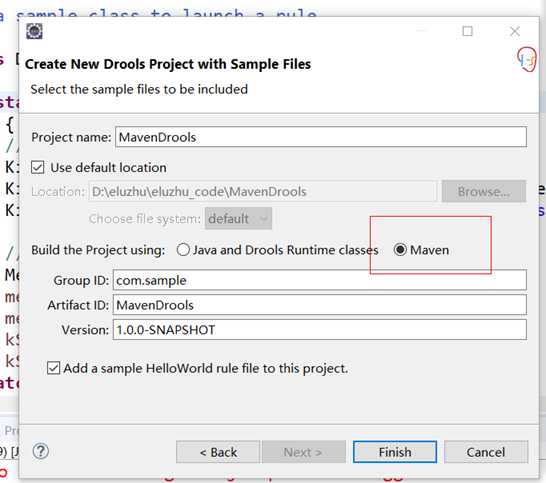Click in the Version field
546x483 pixels.
click(320, 329)
